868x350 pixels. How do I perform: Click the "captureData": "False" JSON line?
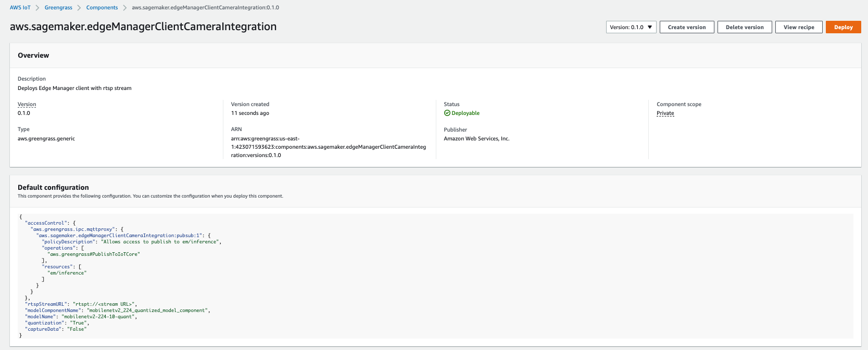(56, 329)
